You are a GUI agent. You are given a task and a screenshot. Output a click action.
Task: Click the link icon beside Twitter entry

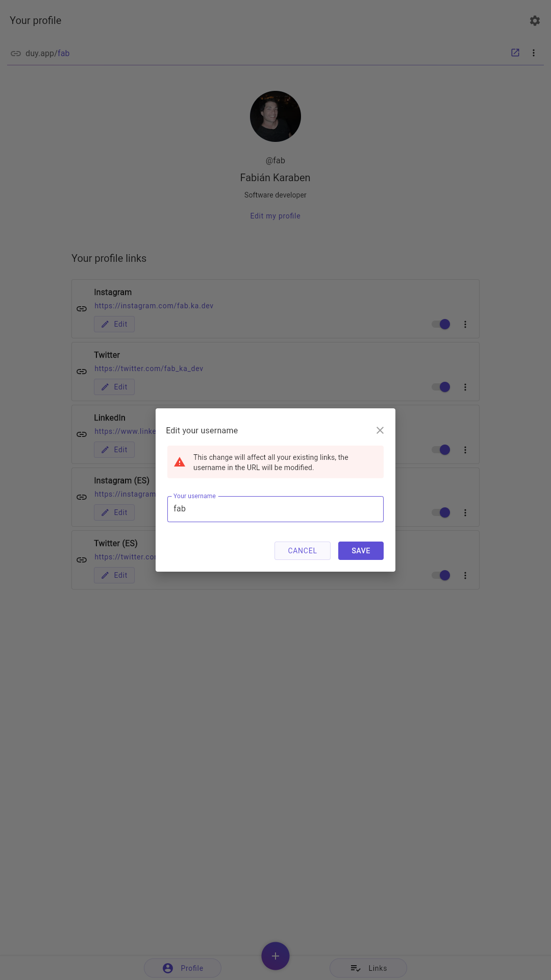coord(82,372)
